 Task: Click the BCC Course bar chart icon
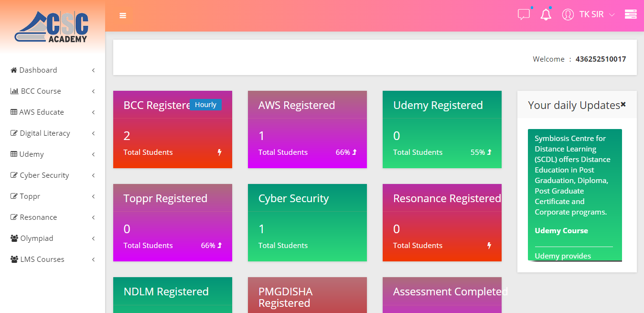[x=14, y=91]
